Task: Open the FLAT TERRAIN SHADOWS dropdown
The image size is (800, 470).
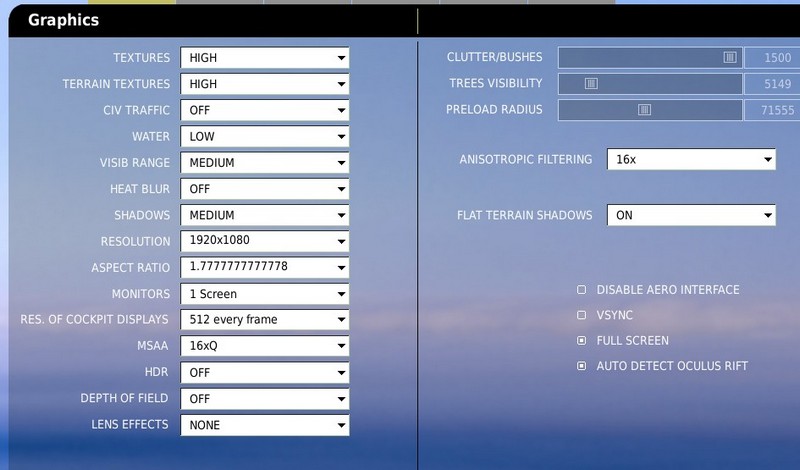Action: tap(691, 215)
